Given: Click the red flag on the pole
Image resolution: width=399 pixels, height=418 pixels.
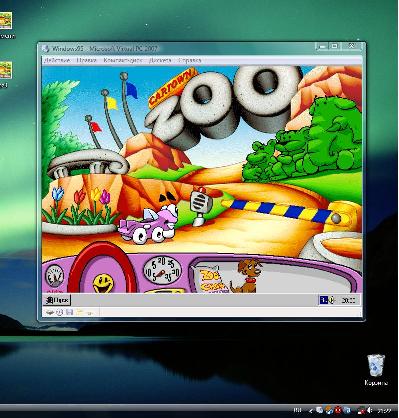Looking at the screenshot, I should pos(96,127).
